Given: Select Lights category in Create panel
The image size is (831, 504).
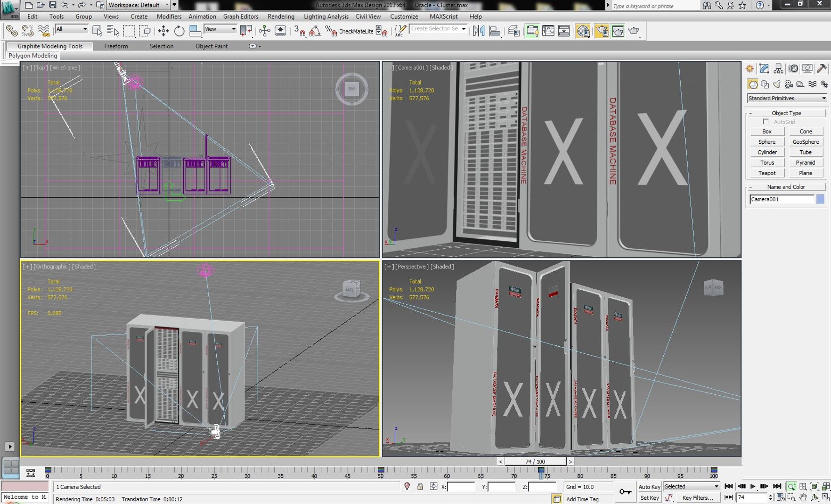Looking at the screenshot, I should [x=776, y=84].
